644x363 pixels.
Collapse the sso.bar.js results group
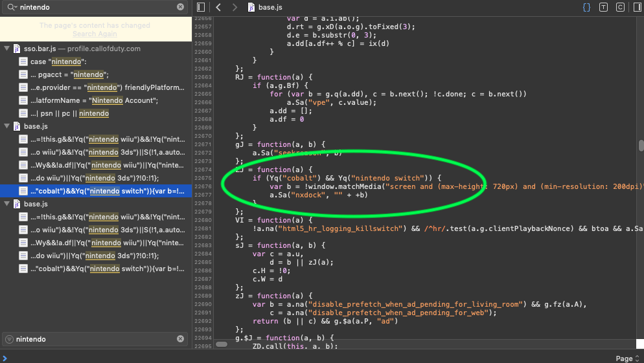coord(6,49)
